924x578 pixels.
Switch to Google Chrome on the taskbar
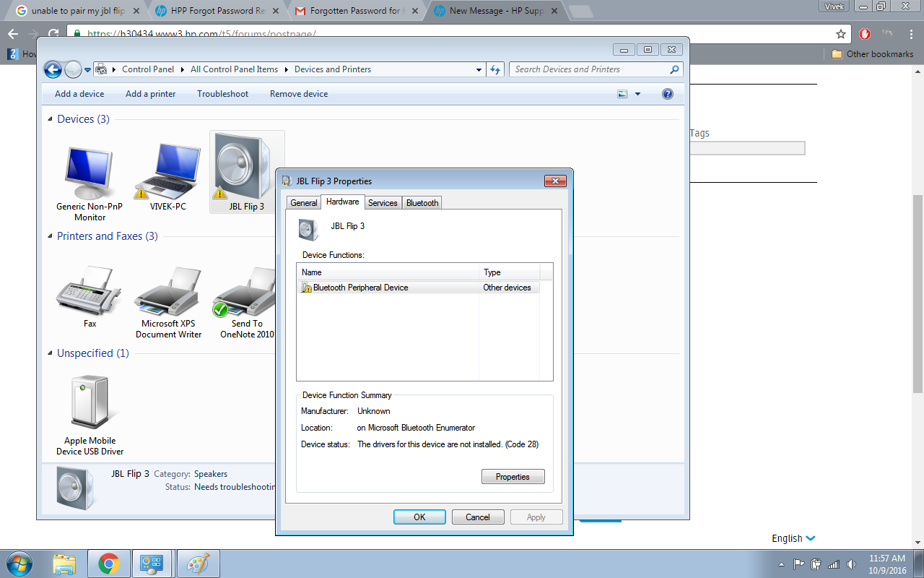(x=109, y=564)
